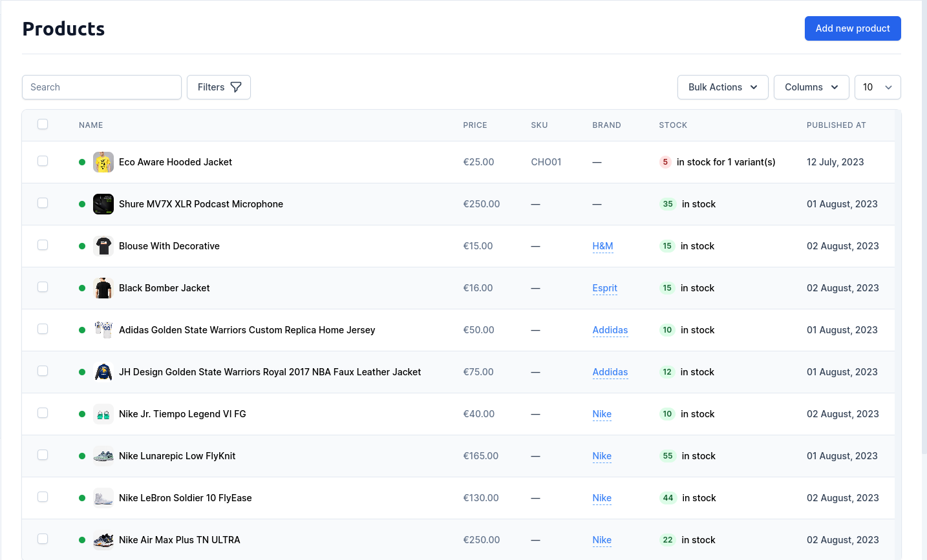Toggle the select-all checkbox in table header

(43, 124)
